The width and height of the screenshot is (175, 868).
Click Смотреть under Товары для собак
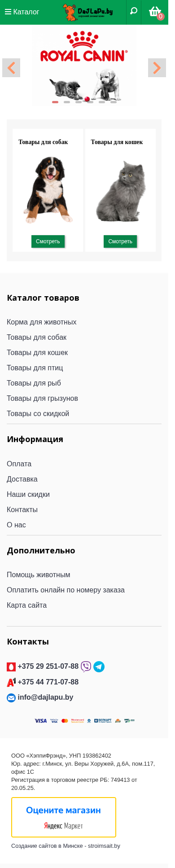(x=48, y=241)
